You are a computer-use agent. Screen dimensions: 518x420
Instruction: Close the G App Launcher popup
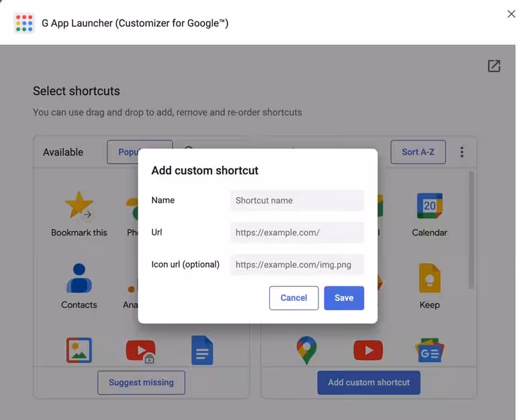tap(511, 14)
